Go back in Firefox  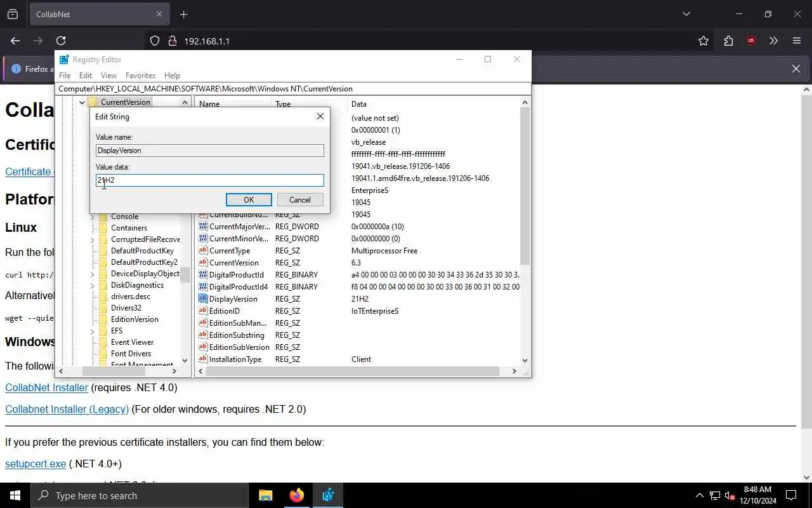(15, 41)
